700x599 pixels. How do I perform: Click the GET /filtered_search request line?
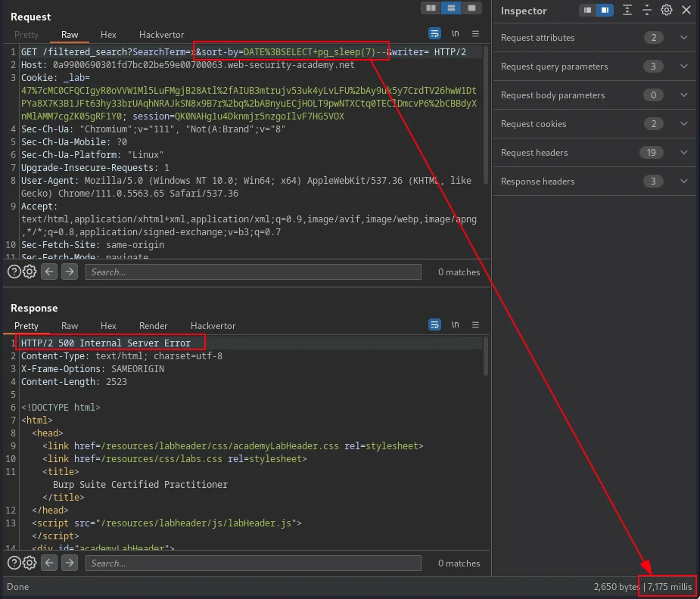point(244,51)
